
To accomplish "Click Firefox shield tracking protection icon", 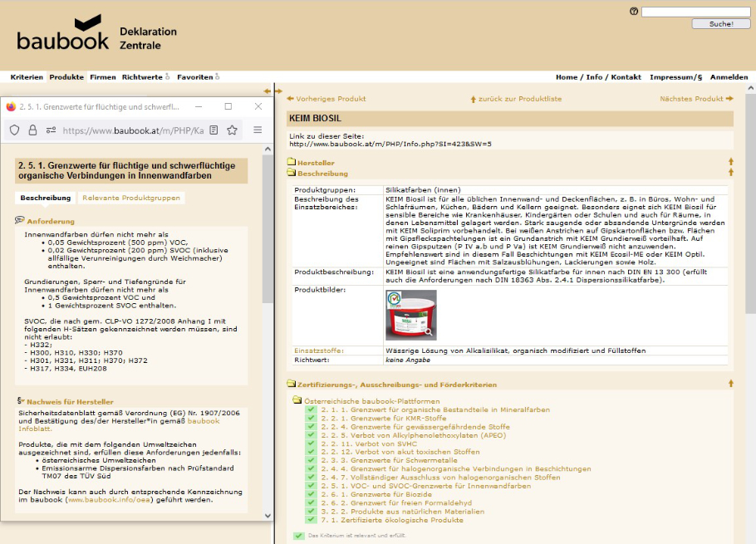I will pyautogui.click(x=14, y=130).
